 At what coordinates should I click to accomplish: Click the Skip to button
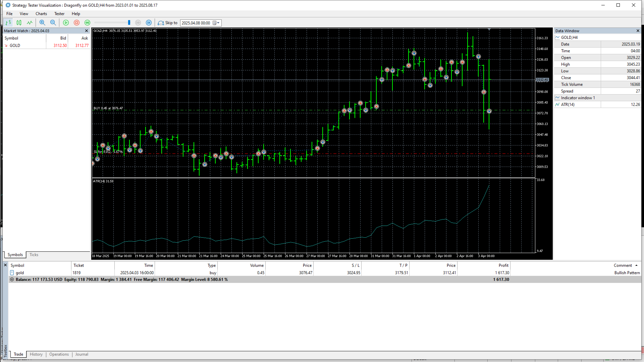point(168,23)
